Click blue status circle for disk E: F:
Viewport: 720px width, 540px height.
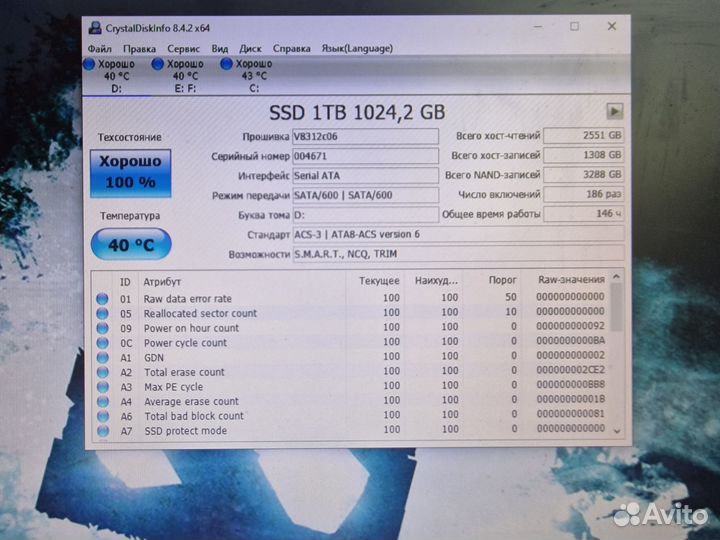pos(158,64)
